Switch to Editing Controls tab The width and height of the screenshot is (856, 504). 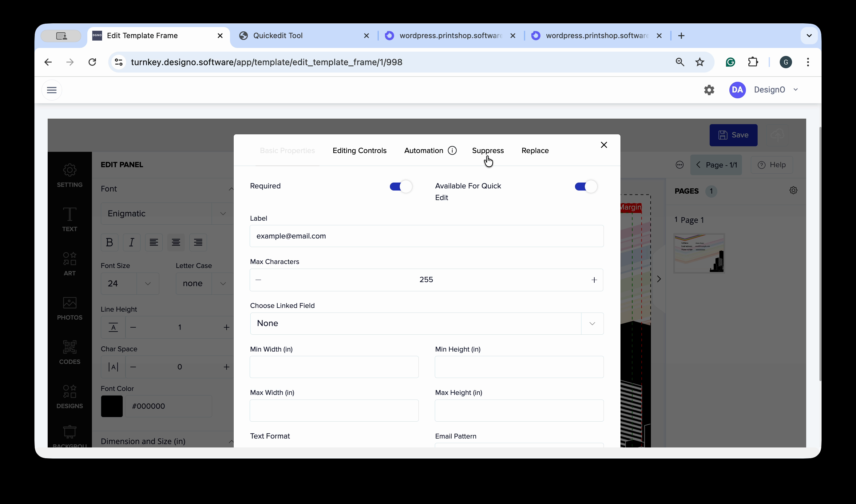[359, 151]
